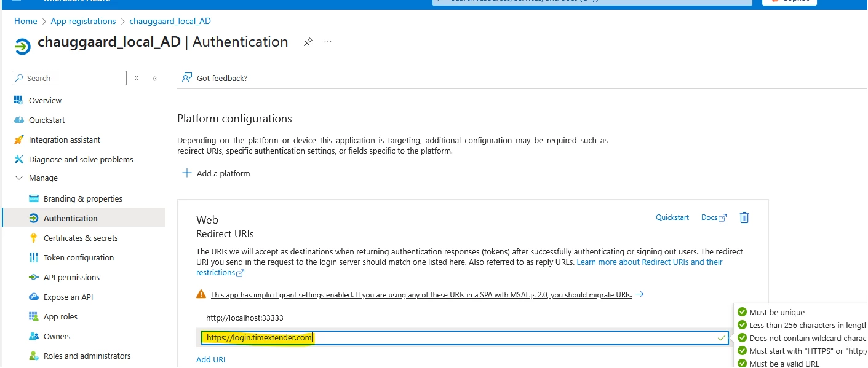Click the sidebar expand/collapse arrows icon

137,78
